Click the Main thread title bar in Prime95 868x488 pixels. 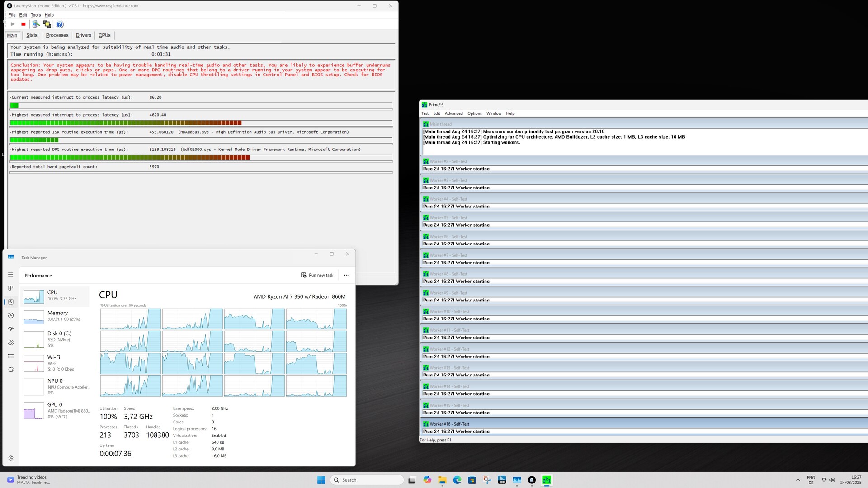coord(645,124)
